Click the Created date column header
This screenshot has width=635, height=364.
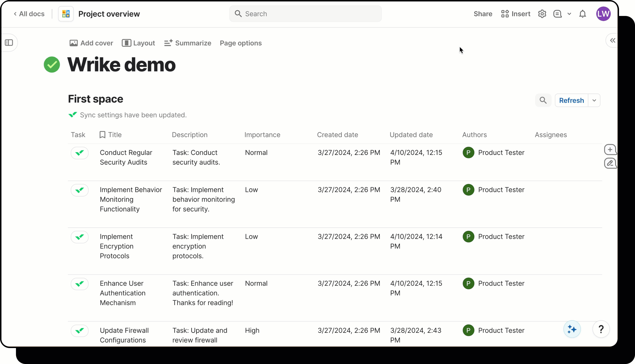pyautogui.click(x=338, y=135)
